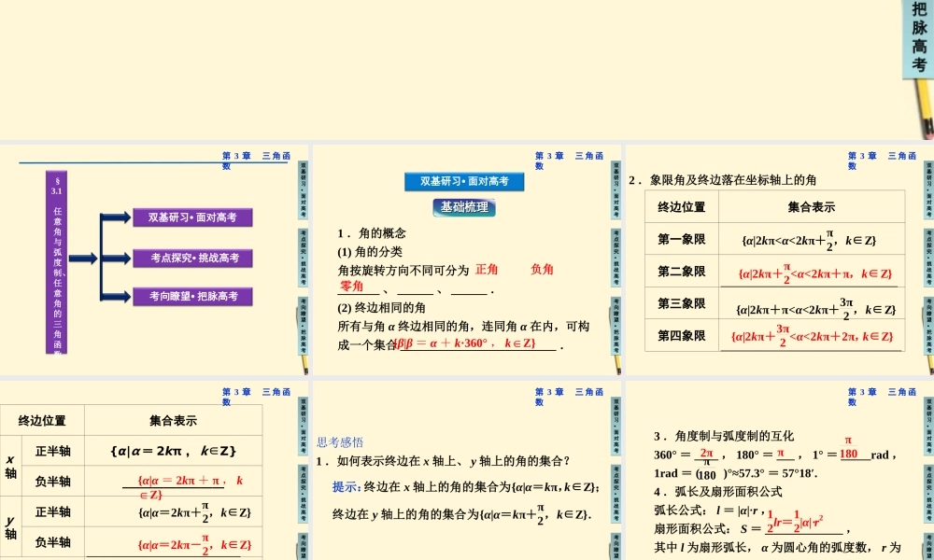Open the slide about 象限角及终边落在坐标轴上的角
The width and height of the screenshot is (934, 560).
pyautogui.click(x=775, y=259)
